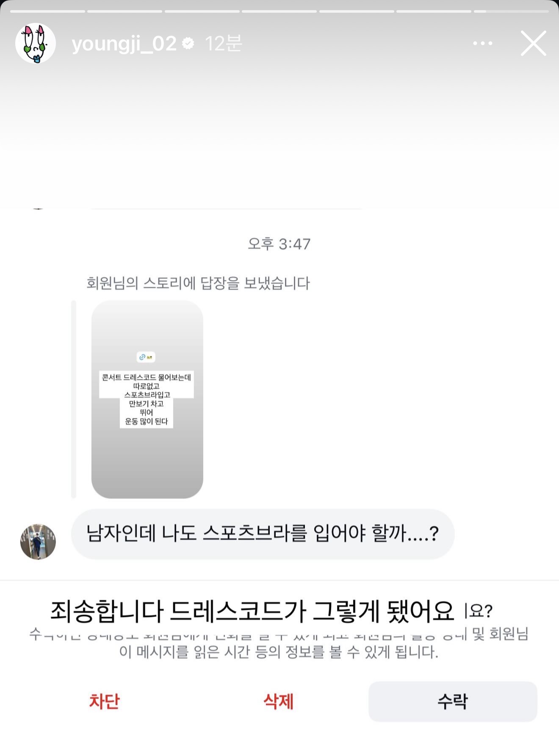Tap the last story progress bar segment
The height and width of the screenshot is (756, 559).
511,11
